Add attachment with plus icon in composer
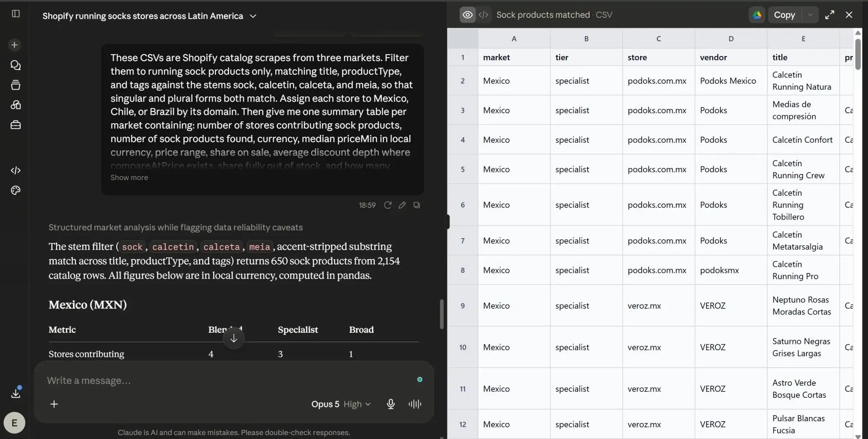The width and height of the screenshot is (868, 439). [x=54, y=404]
